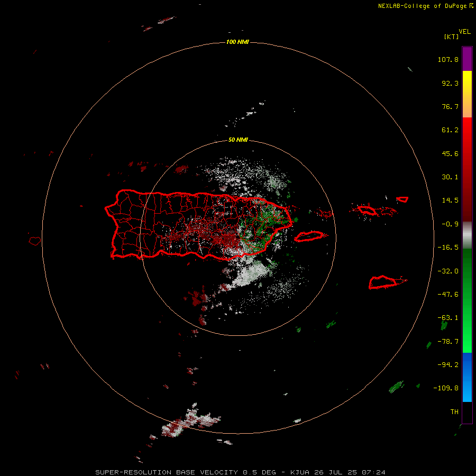Click the KJUA station ID in the caption
This screenshot has height=476, width=476.
click(x=300, y=472)
